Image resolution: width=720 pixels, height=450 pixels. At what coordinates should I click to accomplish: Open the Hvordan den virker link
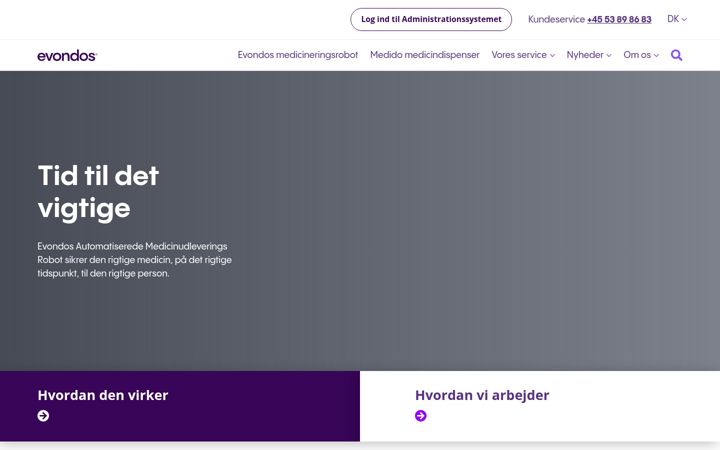[x=103, y=395]
